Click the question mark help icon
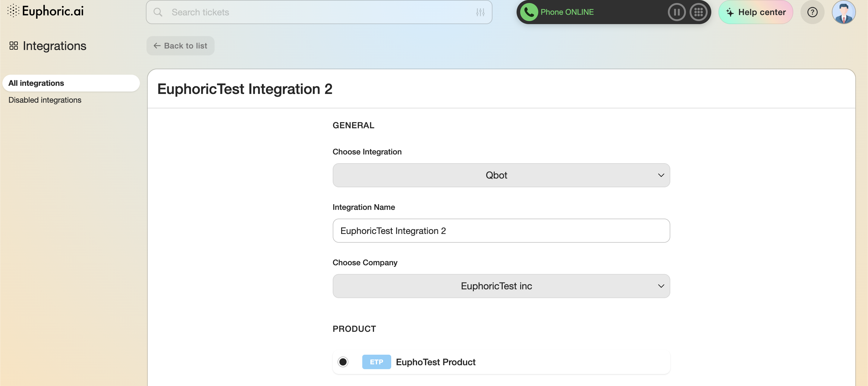Image resolution: width=868 pixels, height=386 pixels. [812, 12]
